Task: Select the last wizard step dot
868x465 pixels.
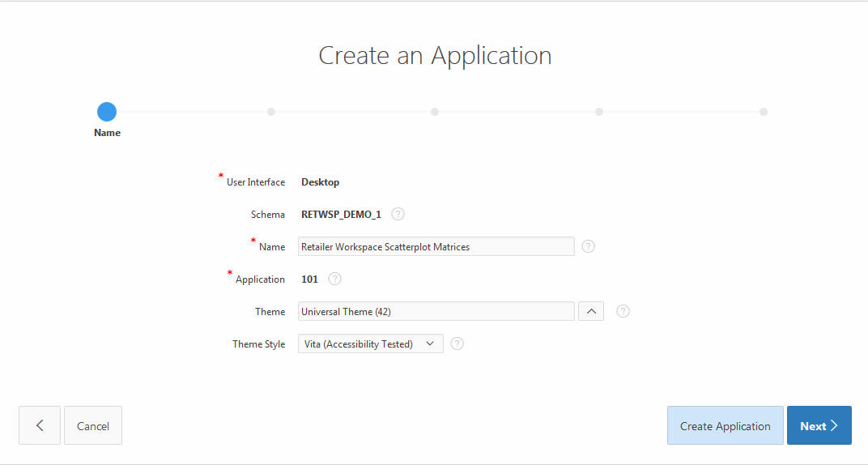Action: pos(764,112)
